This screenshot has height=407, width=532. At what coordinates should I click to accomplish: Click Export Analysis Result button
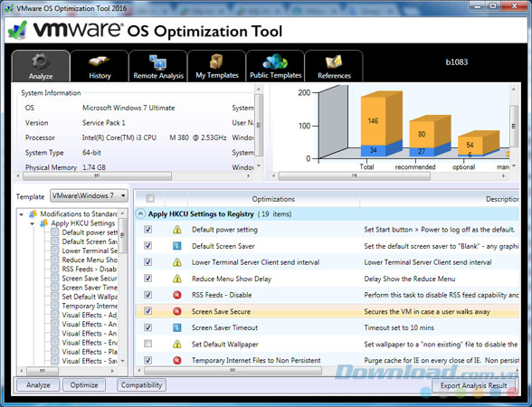point(473,385)
